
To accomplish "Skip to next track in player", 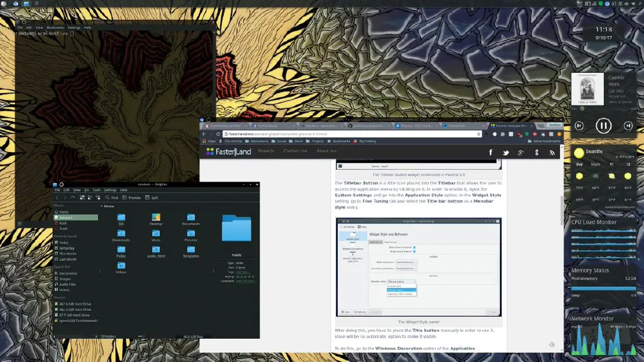I will tap(628, 126).
